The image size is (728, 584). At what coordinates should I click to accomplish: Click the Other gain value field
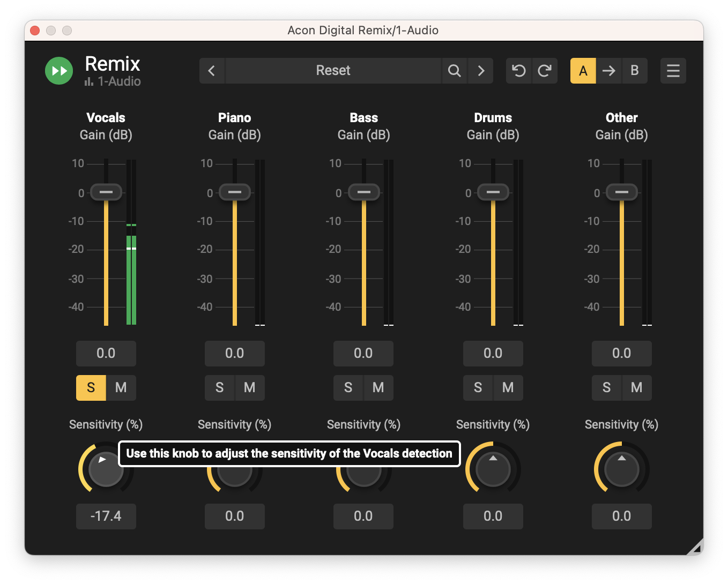[621, 354]
